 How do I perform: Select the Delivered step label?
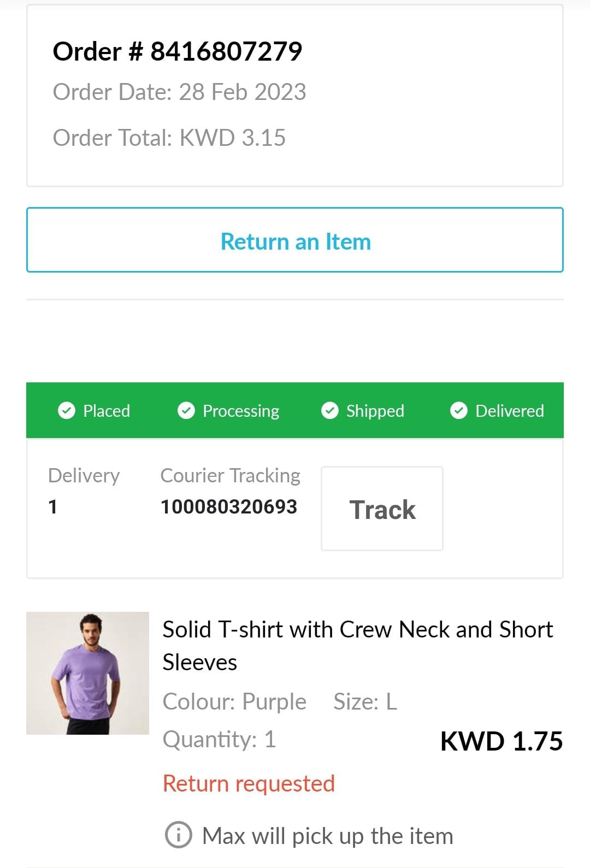click(x=509, y=411)
